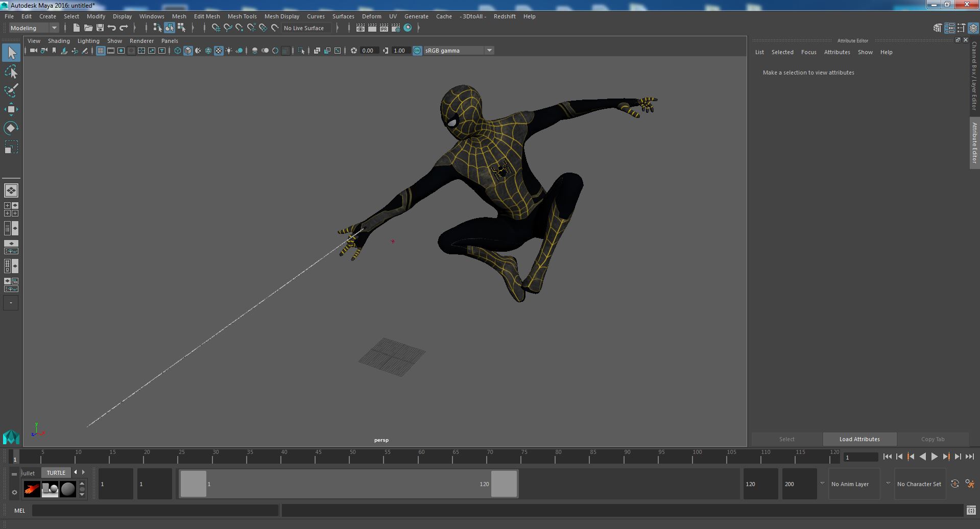Enable snap to curves
The height and width of the screenshot is (529, 980).
228,28
